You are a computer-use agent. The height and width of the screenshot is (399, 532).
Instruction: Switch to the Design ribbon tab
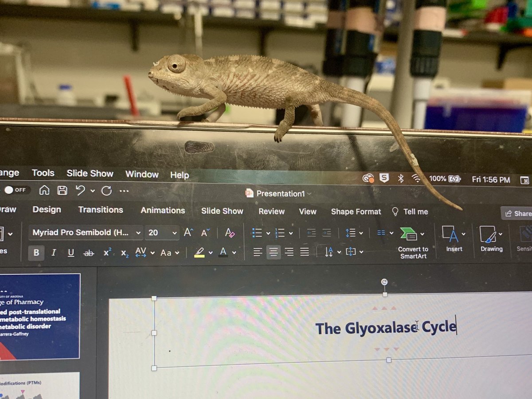(x=47, y=209)
